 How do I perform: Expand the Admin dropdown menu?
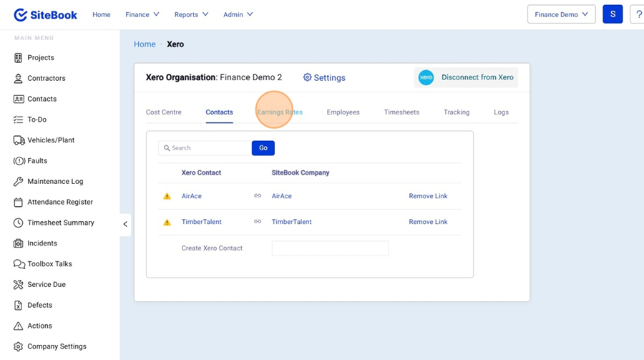[x=238, y=14]
